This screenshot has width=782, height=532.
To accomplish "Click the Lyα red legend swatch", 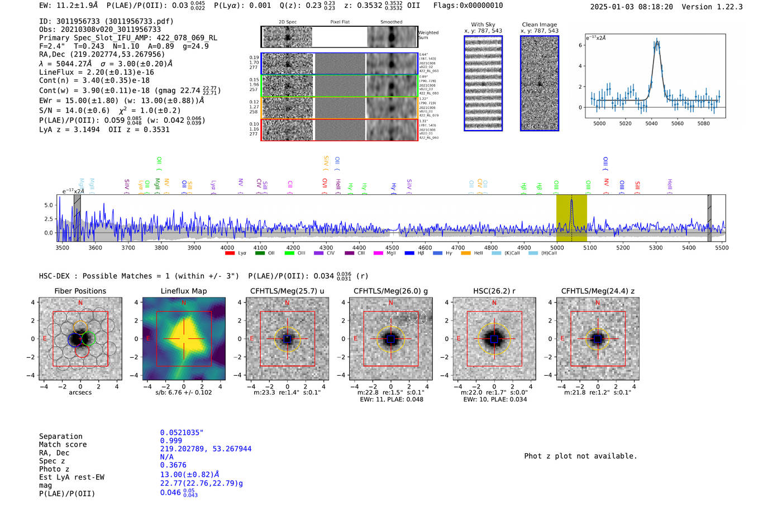I will click(x=230, y=253).
